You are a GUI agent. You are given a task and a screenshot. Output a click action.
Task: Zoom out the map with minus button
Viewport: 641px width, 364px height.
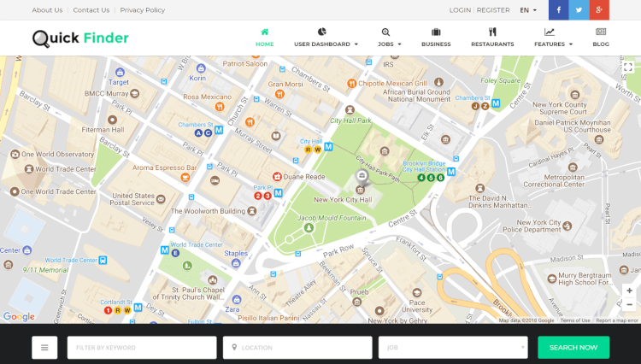(x=629, y=304)
